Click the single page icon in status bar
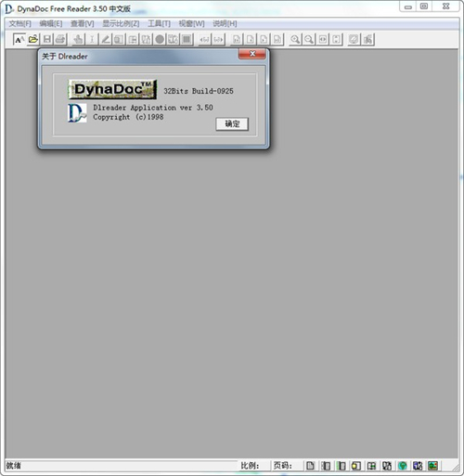This screenshot has width=464, height=476. 310,466
